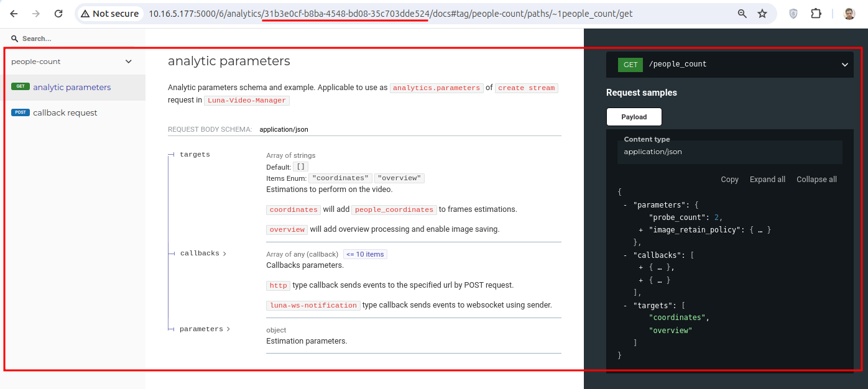
Task: Open the shield extension icon
Action: (793, 14)
